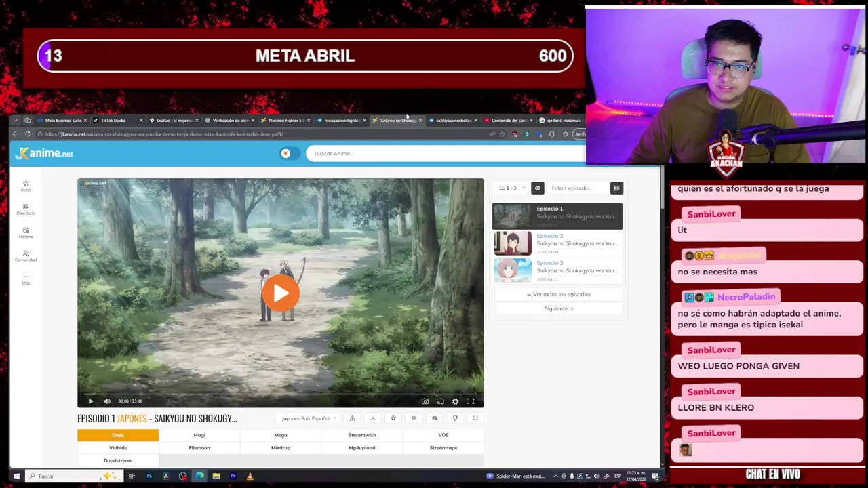868x488 pixels.
Task: Open Premiere Pro from the taskbar
Action: (233, 476)
